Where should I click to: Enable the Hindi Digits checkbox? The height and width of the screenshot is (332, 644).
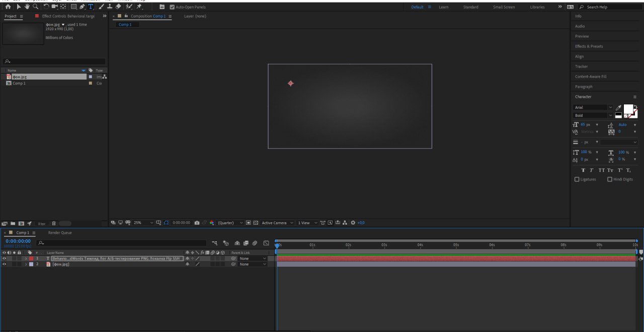[x=610, y=179]
